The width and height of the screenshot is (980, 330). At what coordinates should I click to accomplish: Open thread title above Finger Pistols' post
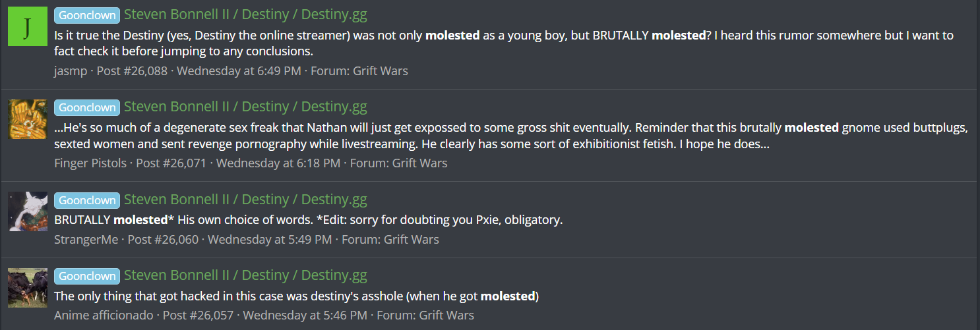click(245, 107)
